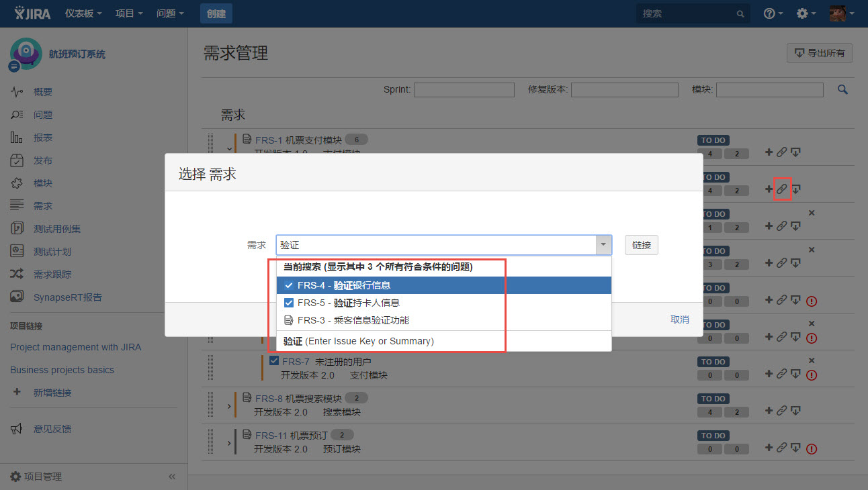Open 需求 in the sidebar

pos(43,206)
